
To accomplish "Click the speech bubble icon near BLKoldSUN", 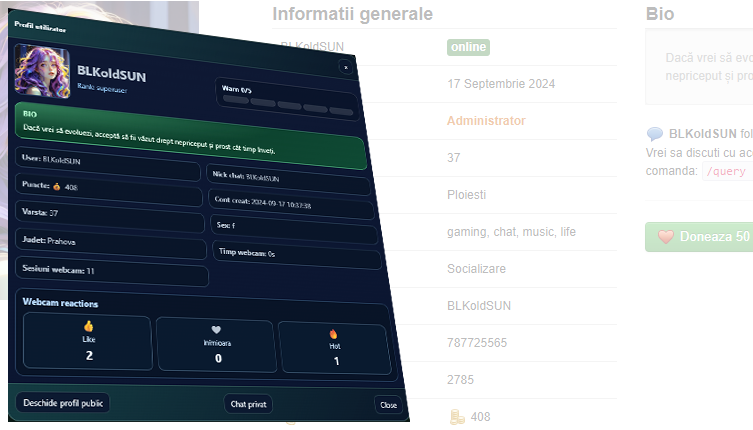I will pos(655,134).
